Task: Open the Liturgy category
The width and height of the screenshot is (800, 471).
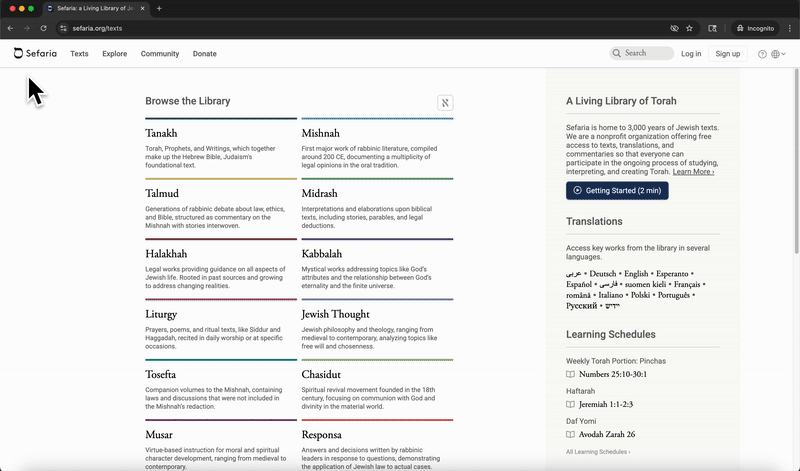Action: (x=161, y=314)
